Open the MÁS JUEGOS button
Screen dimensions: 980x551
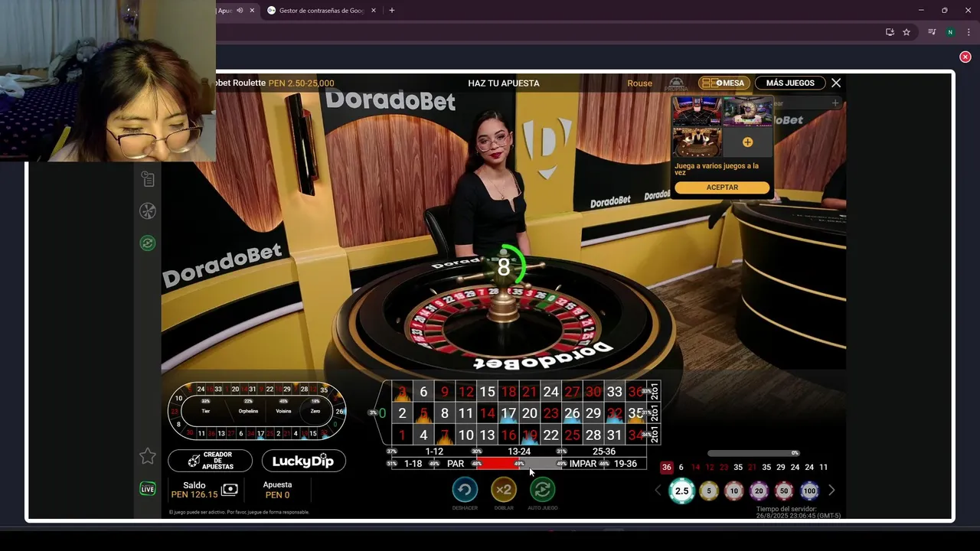pos(790,83)
